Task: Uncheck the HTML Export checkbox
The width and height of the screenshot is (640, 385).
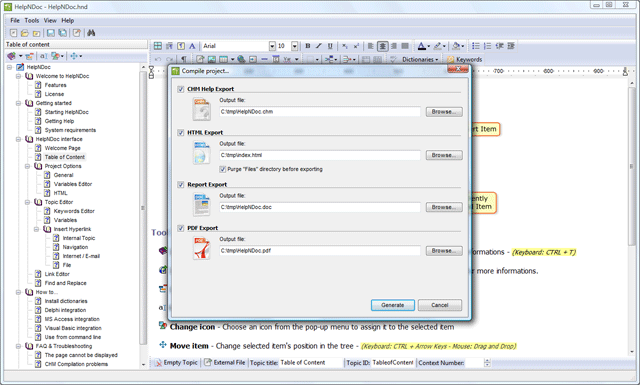Action: coord(181,133)
